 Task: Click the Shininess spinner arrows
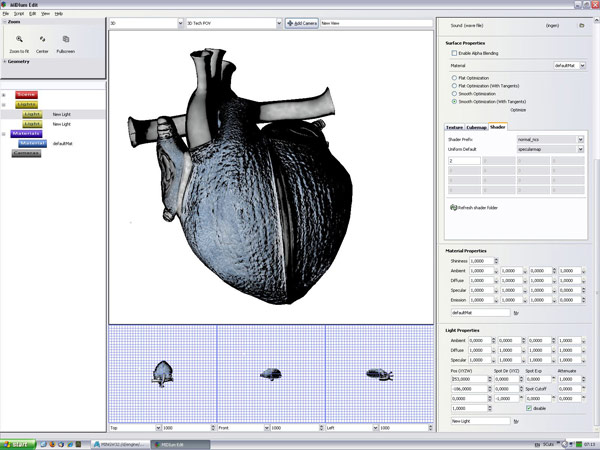(496, 261)
